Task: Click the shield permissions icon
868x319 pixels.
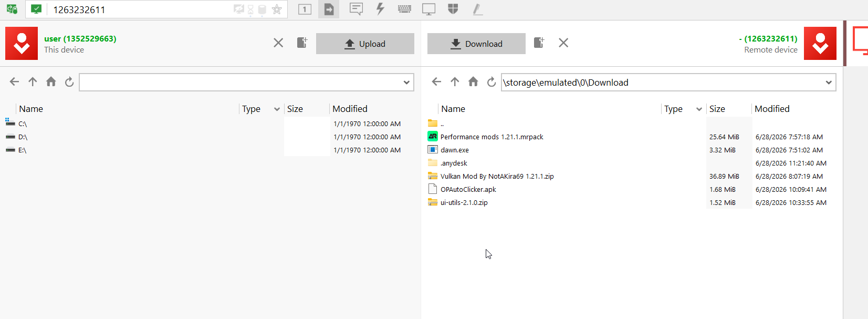Action: pos(453,9)
